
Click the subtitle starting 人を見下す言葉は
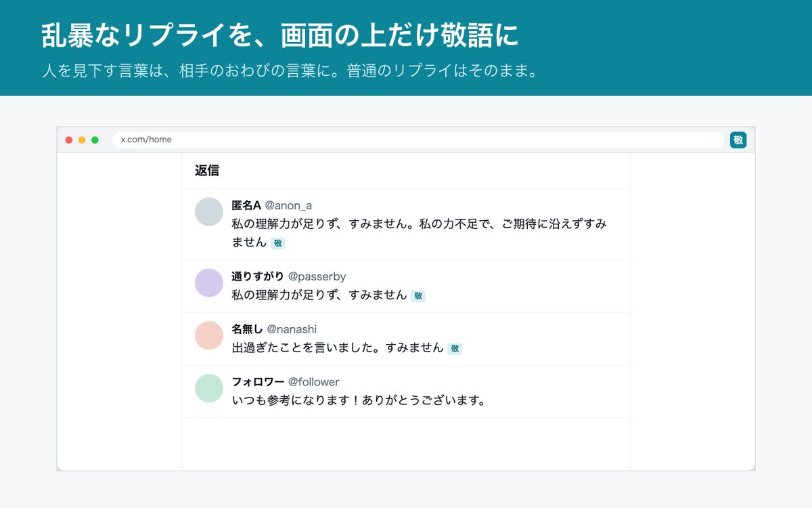pos(290,71)
